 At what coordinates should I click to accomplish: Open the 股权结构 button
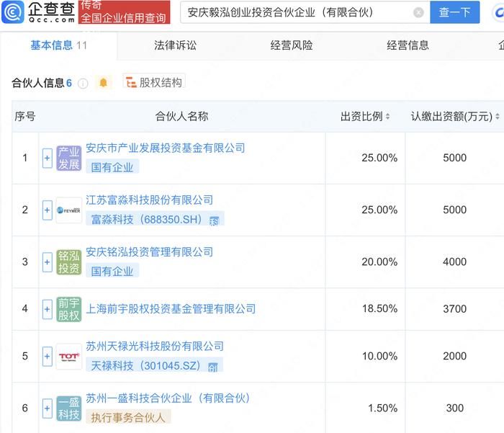pos(154,82)
